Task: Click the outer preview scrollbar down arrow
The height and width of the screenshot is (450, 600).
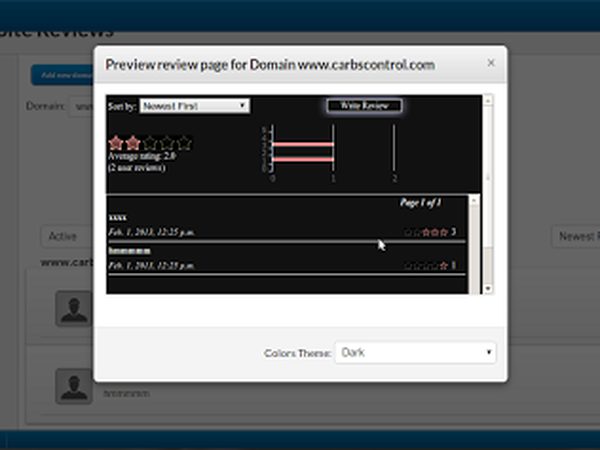Action: pyautogui.click(x=488, y=289)
